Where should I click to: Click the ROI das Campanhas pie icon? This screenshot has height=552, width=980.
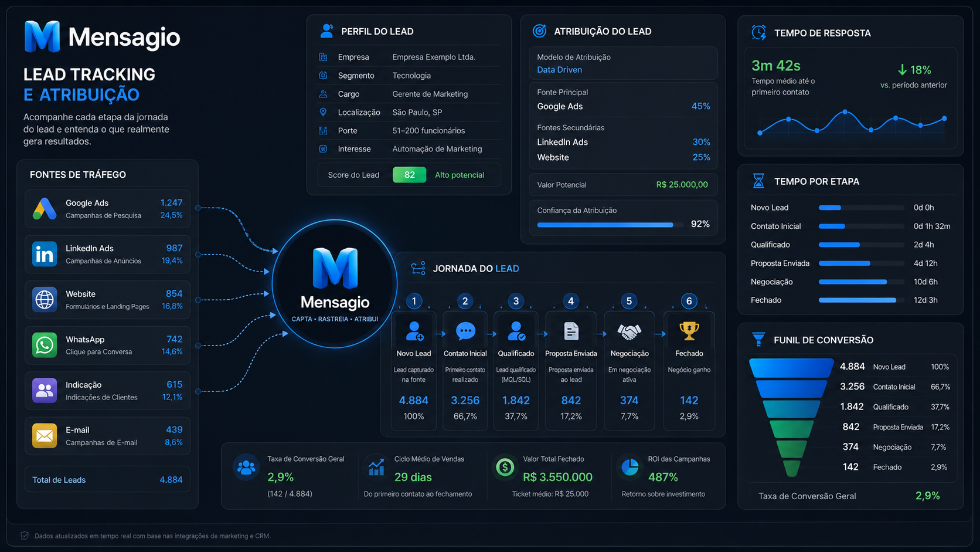click(629, 467)
